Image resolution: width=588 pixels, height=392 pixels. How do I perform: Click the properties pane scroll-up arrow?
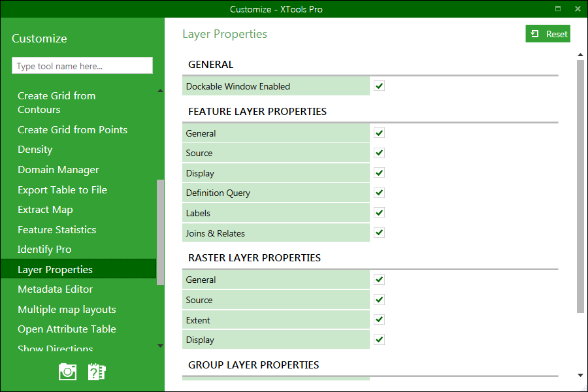[580, 55]
